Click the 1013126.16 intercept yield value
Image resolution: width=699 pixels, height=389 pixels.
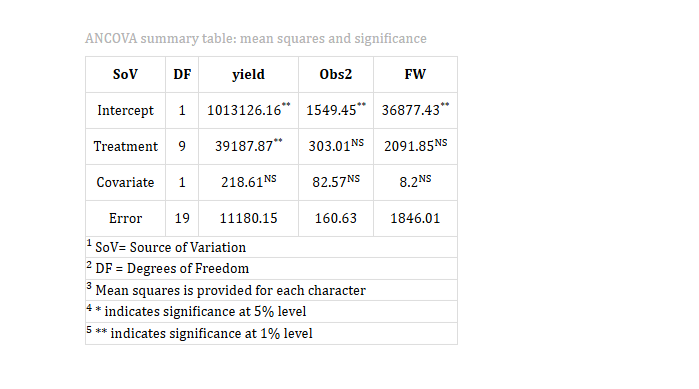pyautogui.click(x=248, y=110)
